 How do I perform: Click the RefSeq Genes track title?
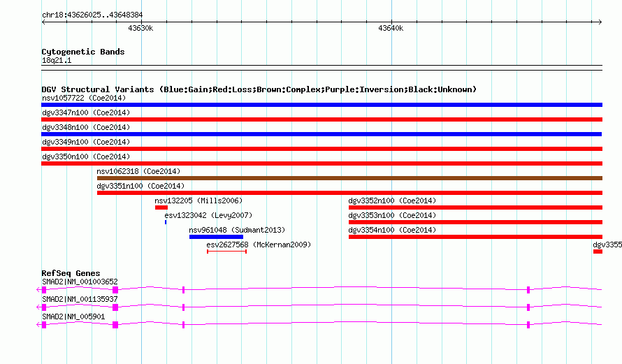coord(71,273)
